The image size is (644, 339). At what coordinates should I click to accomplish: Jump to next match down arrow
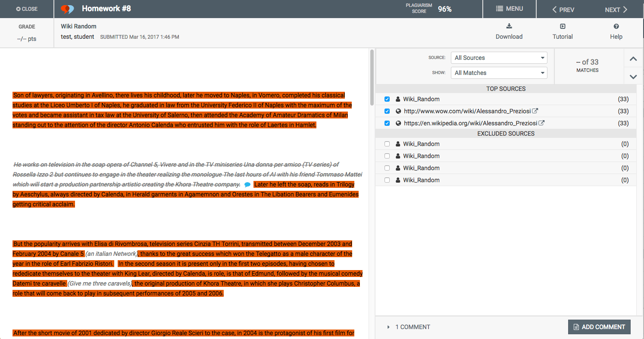633,77
